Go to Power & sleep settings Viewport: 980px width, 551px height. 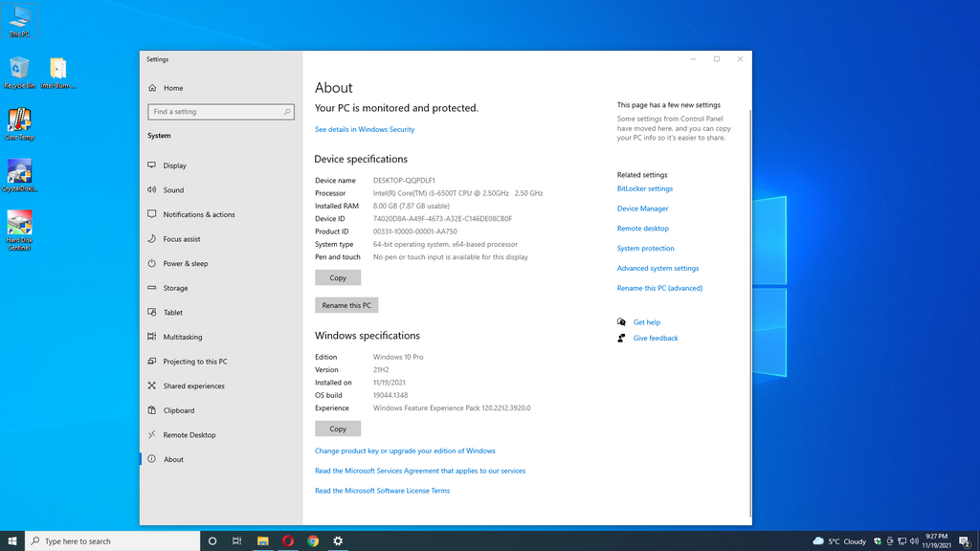click(185, 263)
